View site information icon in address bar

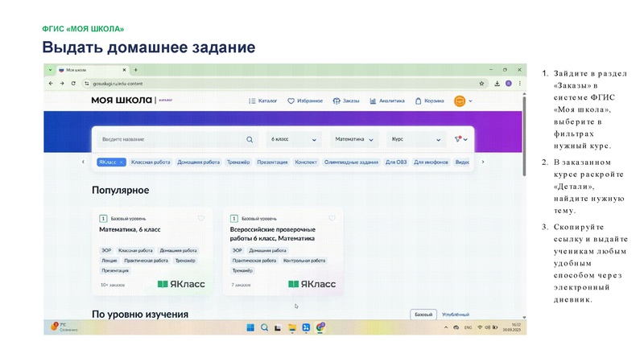tap(87, 84)
